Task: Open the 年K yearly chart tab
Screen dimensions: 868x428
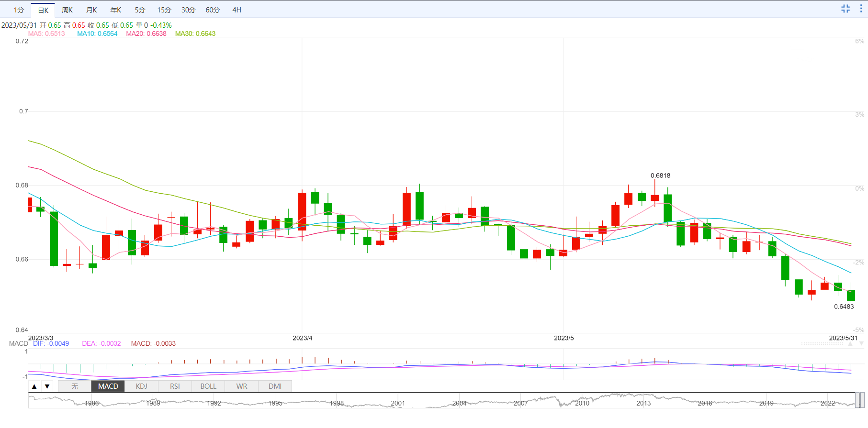Action: [116, 10]
